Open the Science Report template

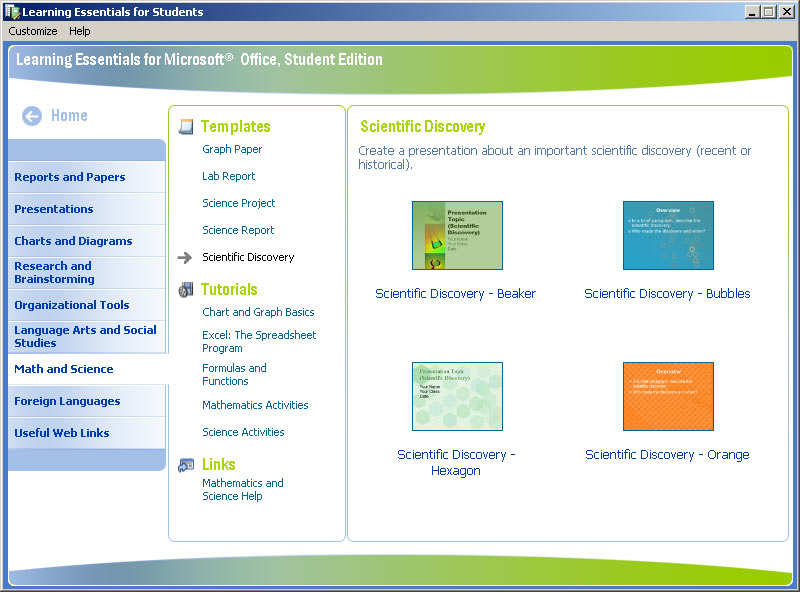coord(238,230)
